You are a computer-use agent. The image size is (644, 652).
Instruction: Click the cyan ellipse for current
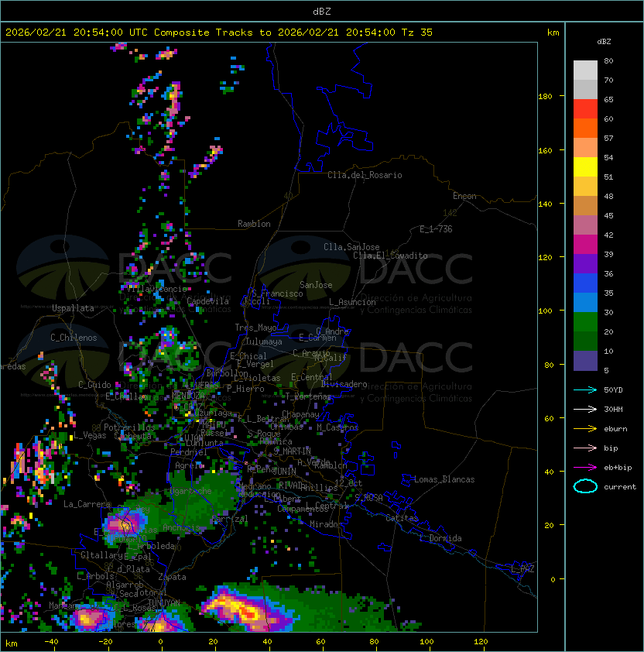pos(585,486)
